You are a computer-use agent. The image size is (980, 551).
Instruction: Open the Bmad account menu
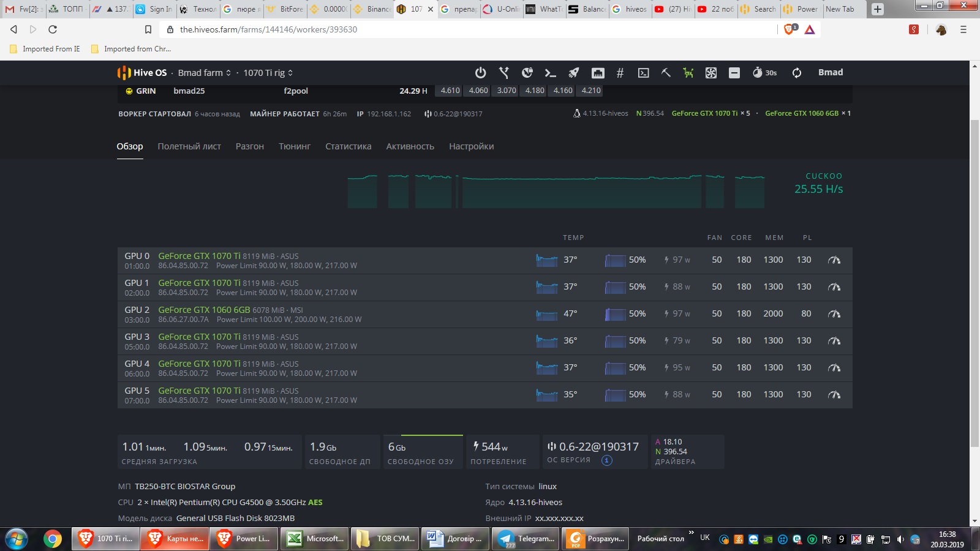[831, 72]
